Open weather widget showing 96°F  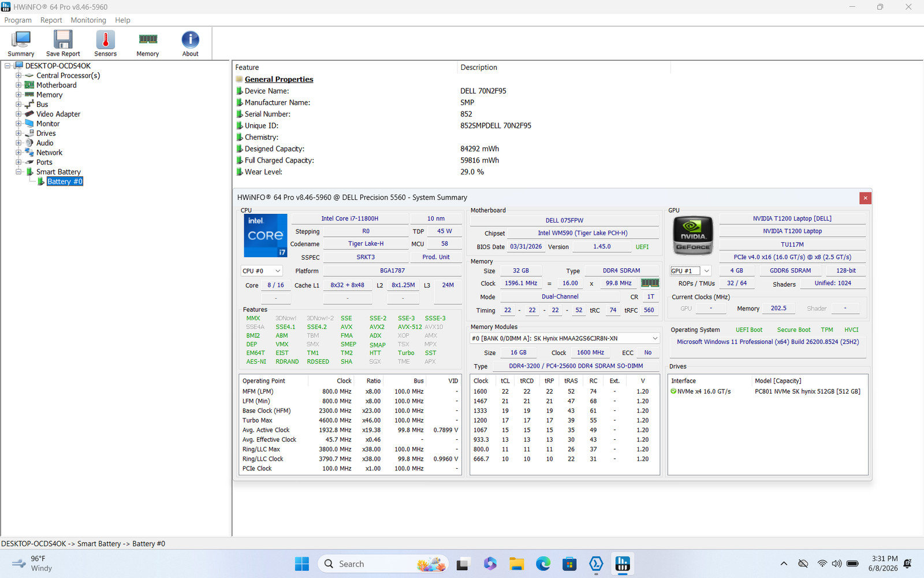click(x=32, y=564)
